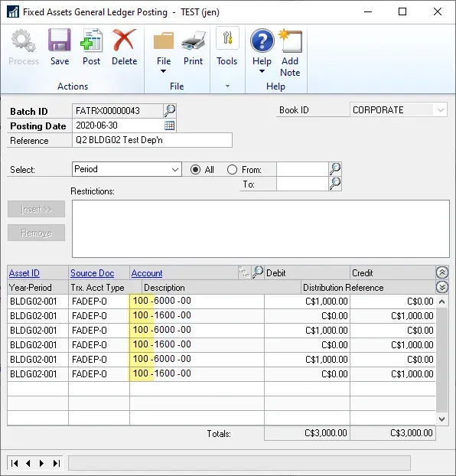Click into the Reference field
The height and width of the screenshot is (476, 456).
[152, 140]
